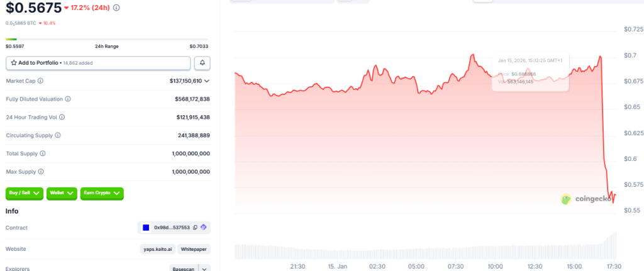Image resolution: width=644 pixels, height=271 pixels.
Task: Copy the contract address with copy icon
Action: [x=195, y=228]
